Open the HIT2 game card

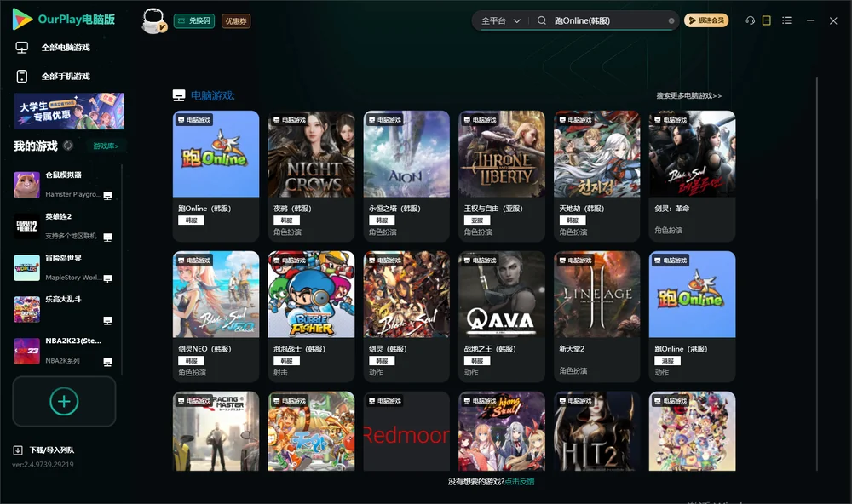(597, 432)
